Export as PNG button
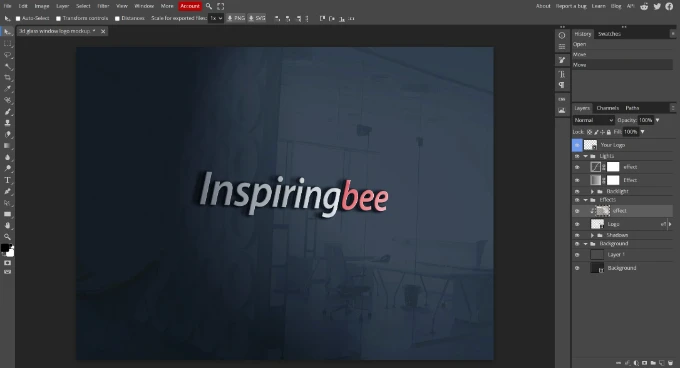Viewport: 680px width, 368px height. pyautogui.click(x=236, y=18)
